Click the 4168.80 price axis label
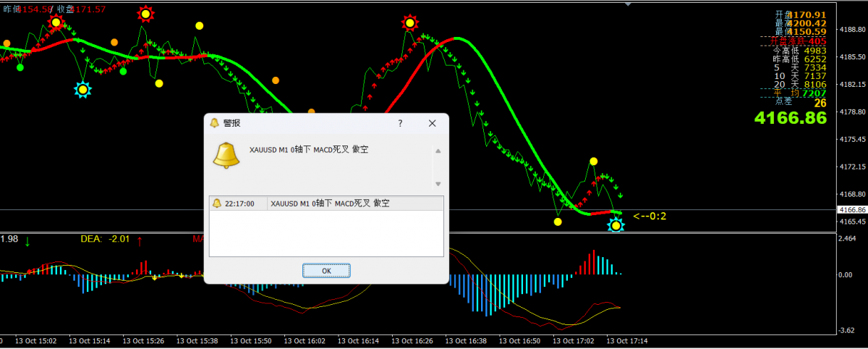 [x=851, y=194]
